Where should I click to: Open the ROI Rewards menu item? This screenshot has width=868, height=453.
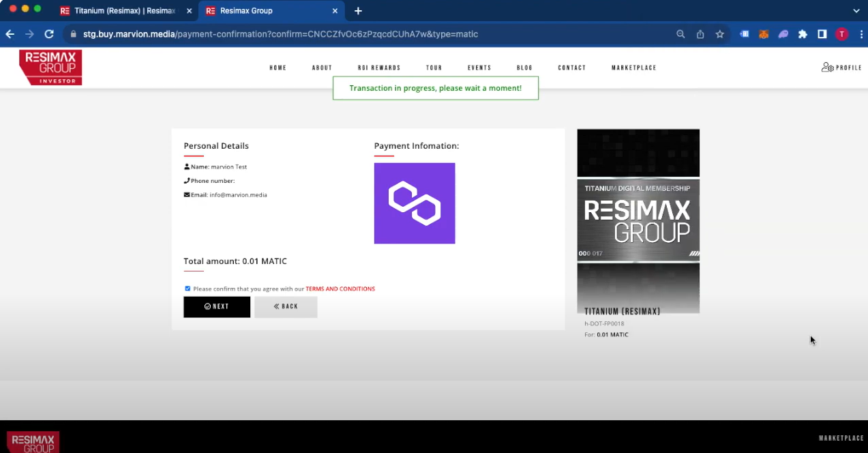point(379,68)
